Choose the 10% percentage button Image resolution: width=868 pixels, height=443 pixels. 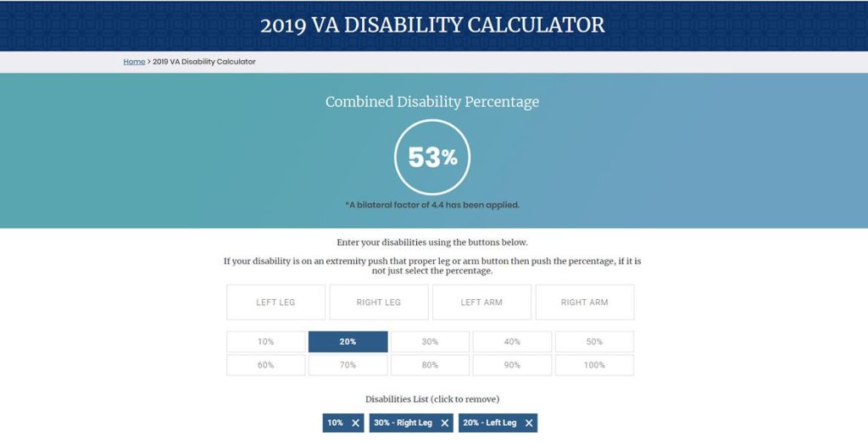coord(266,342)
